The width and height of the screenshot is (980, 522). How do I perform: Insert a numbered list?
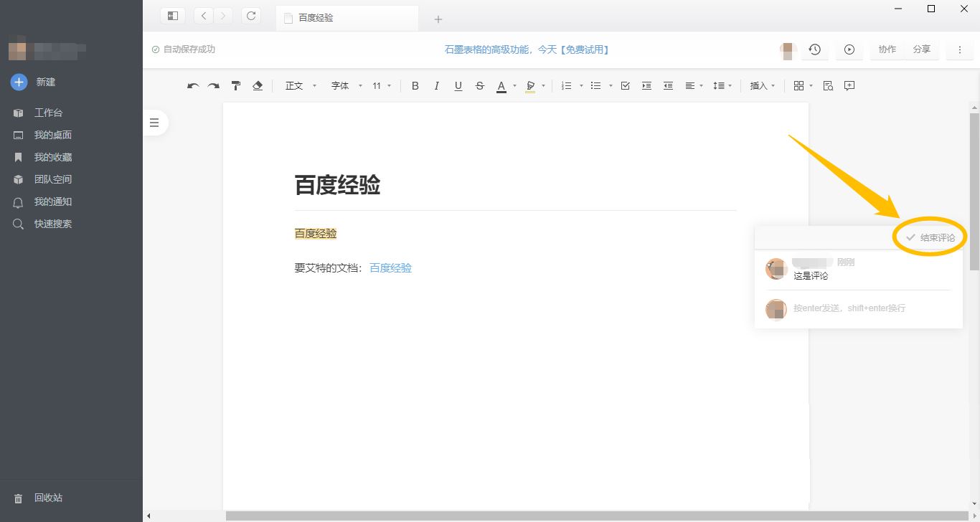click(x=566, y=86)
